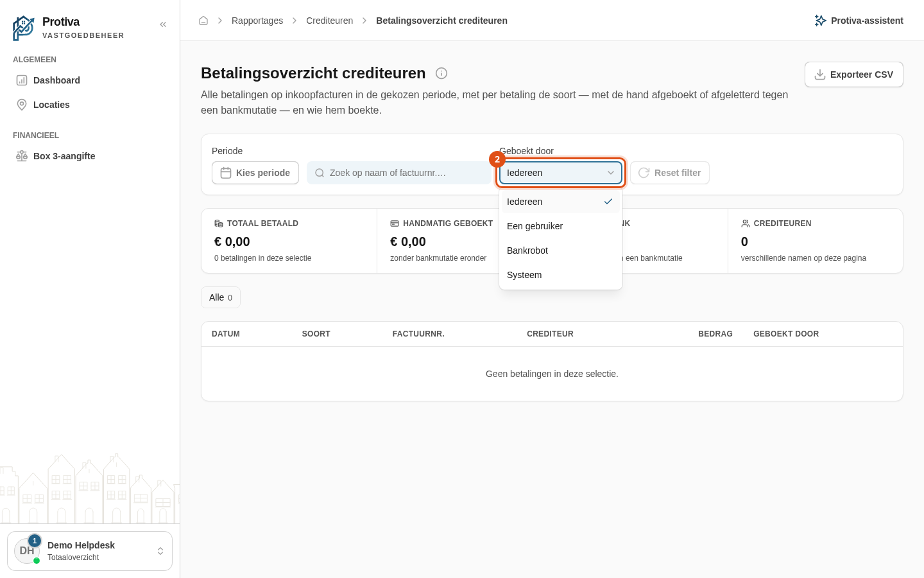
Task: Click the magnifier icon in search field
Action: tap(320, 173)
